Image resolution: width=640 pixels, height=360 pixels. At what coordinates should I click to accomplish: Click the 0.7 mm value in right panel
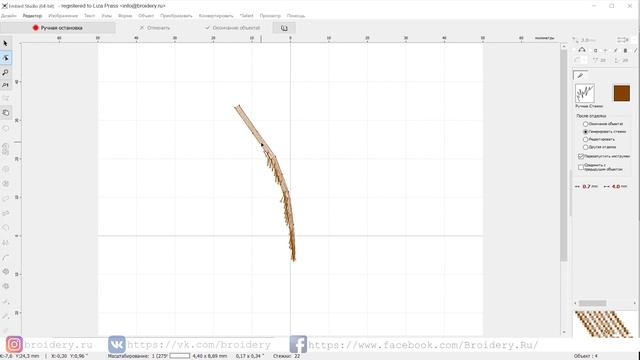[x=586, y=187]
